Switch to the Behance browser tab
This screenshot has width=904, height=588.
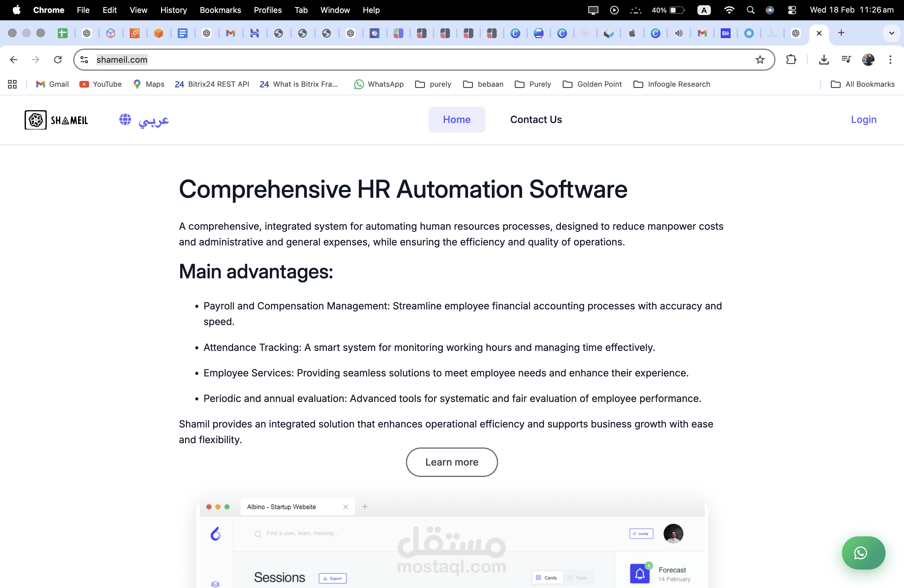click(x=726, y=34)
